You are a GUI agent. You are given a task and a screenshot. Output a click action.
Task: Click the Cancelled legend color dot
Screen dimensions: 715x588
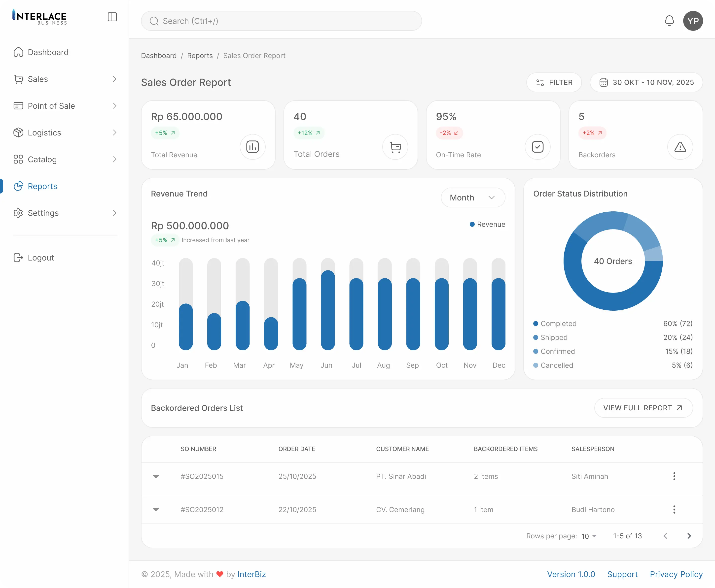pyautogui.click(x=536, y=365)
